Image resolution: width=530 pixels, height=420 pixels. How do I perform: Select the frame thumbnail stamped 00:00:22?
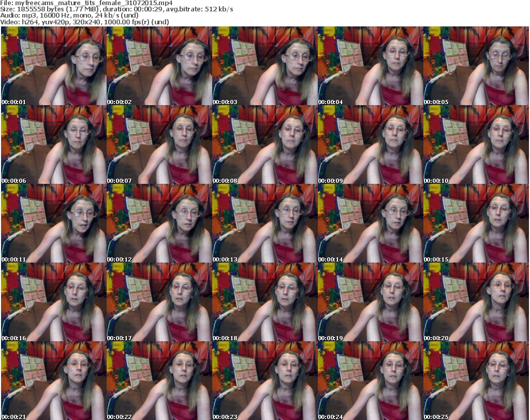tap(159, 381)
